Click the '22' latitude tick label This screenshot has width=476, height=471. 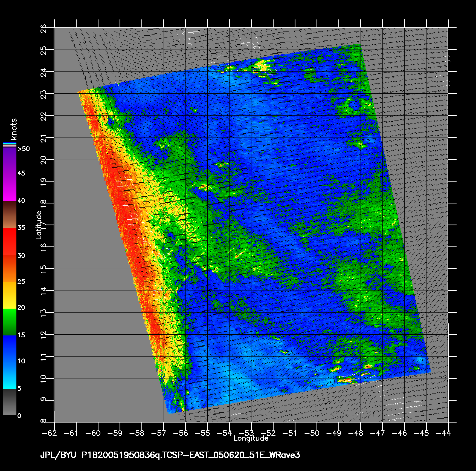[x=43, y=116]
